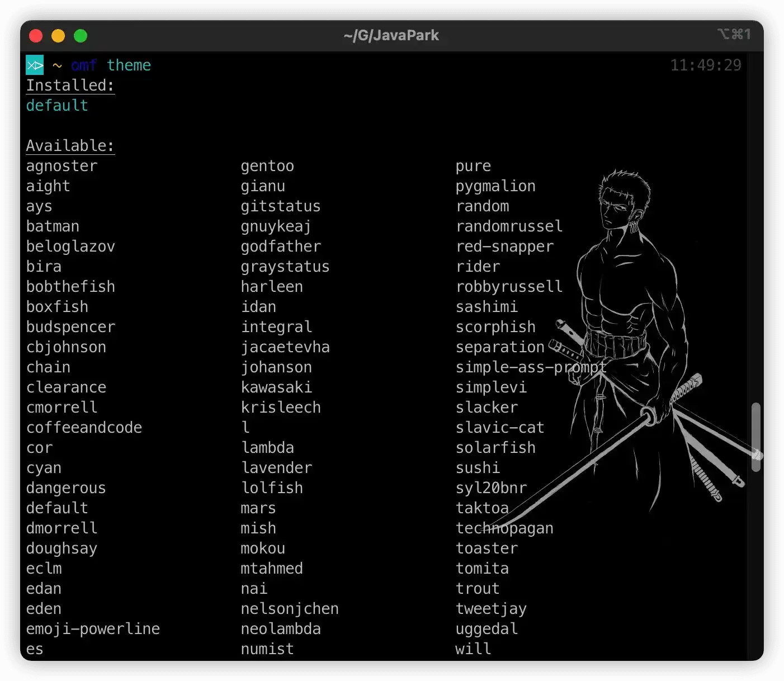Close the terminal window with red button
Screen dimensions: 784x681
36,36
